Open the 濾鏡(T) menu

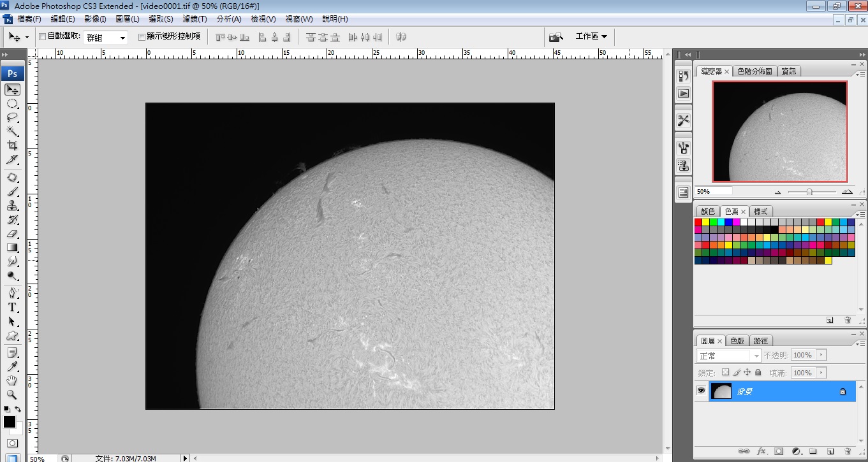pos(195,19)
